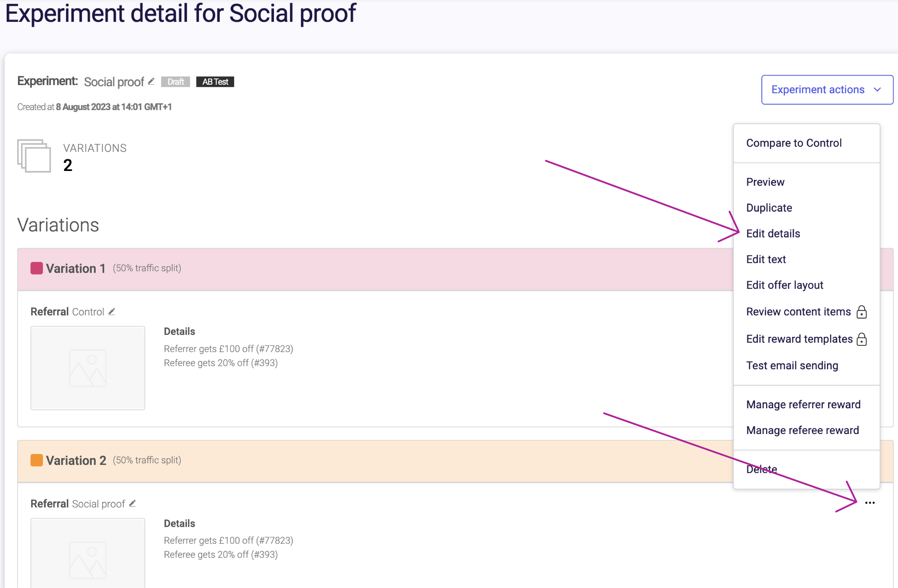
Task: Click the stacked Variations icon
Action: 34,156
